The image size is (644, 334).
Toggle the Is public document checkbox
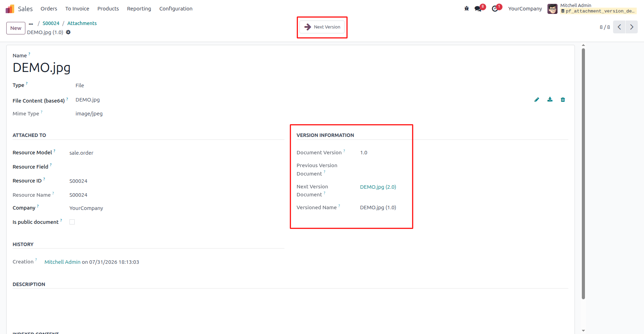[72, 222]
